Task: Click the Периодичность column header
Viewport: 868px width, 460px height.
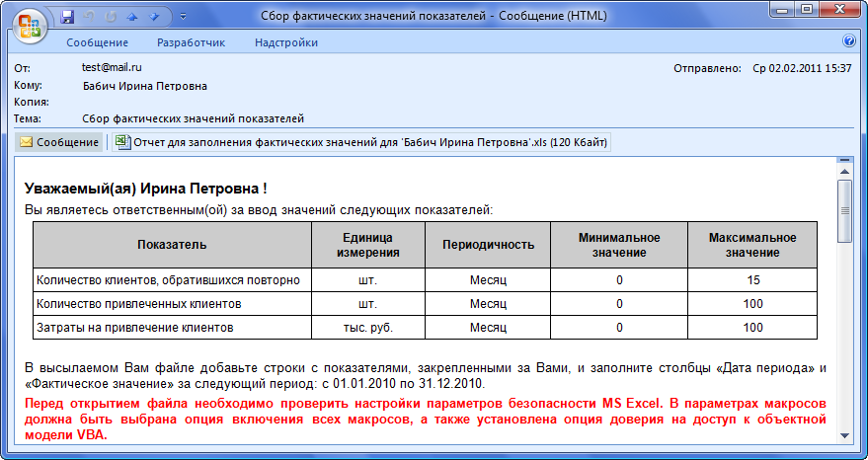Action: (x=488, y=245)
